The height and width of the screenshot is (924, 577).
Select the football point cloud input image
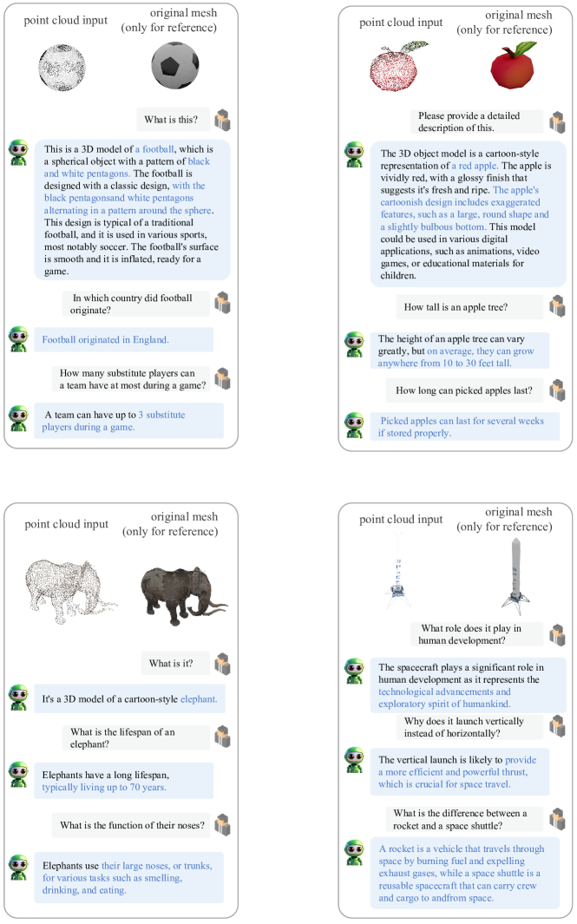(62, 65)
